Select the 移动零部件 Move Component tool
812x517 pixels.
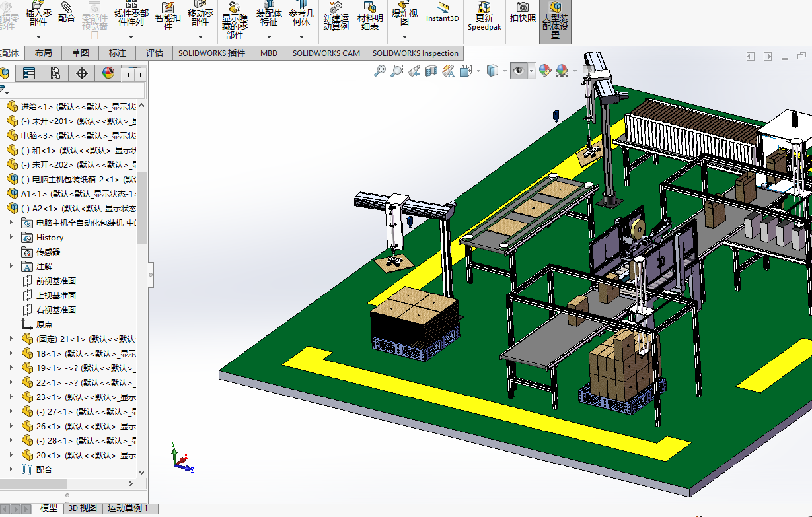pos(200,15)
